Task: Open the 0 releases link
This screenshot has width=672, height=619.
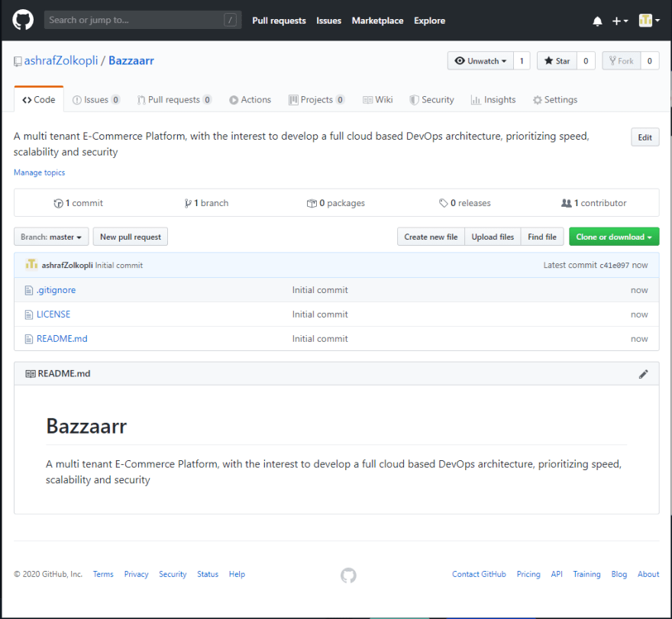Action: tap(465, 203)
